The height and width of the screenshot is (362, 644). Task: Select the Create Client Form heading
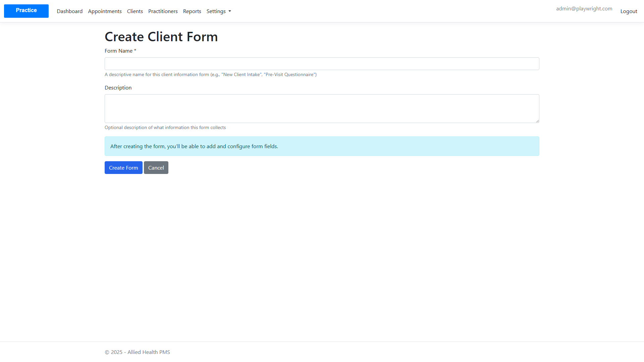click(161, 37)
